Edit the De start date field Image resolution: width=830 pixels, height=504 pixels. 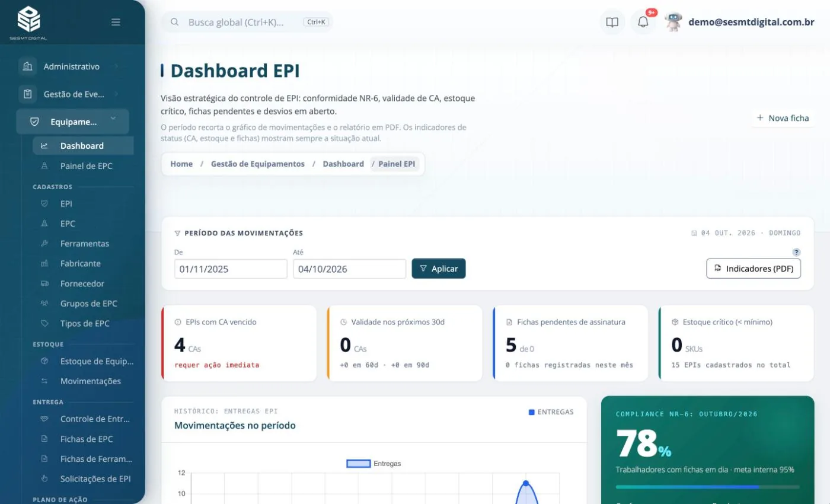tap(231, 269)
